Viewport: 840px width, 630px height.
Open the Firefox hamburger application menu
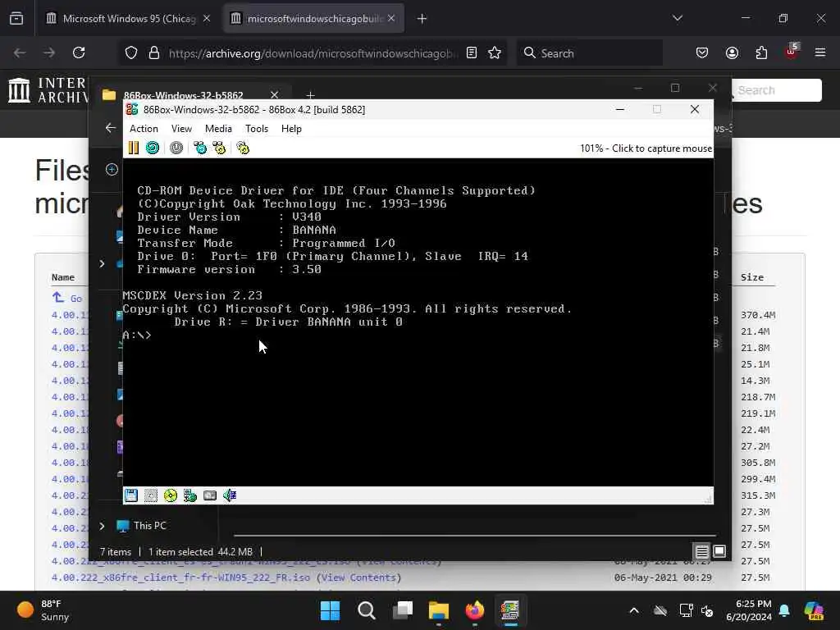820,52
